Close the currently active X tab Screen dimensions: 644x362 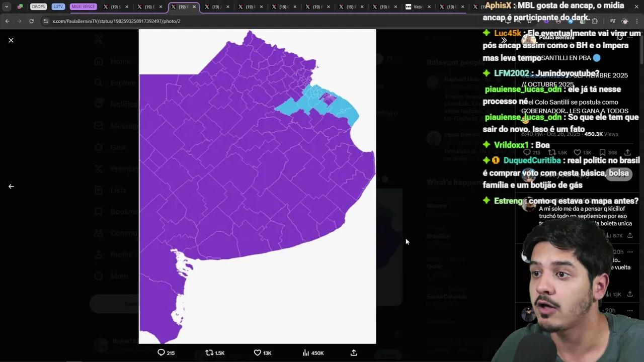(x=194, y=7)
